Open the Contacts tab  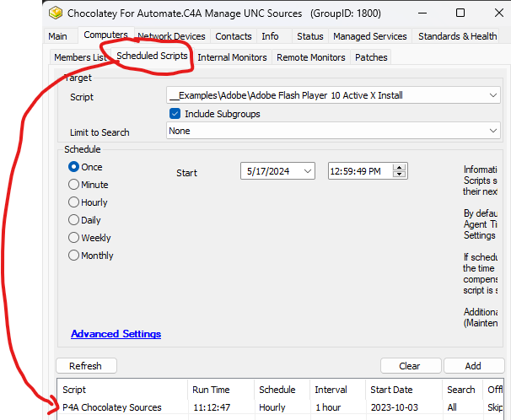tap(234, 36)
